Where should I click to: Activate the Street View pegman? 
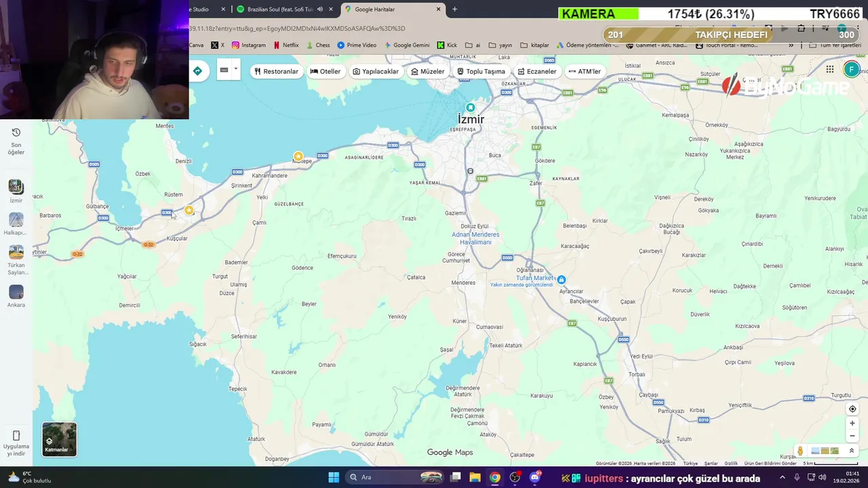tap(800, 451)
